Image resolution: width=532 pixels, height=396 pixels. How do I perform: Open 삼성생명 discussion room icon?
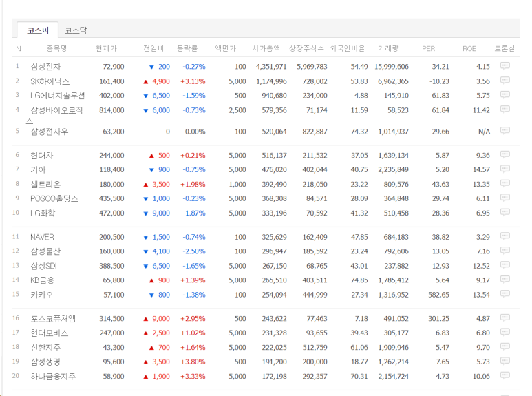(x=505, y=361)
